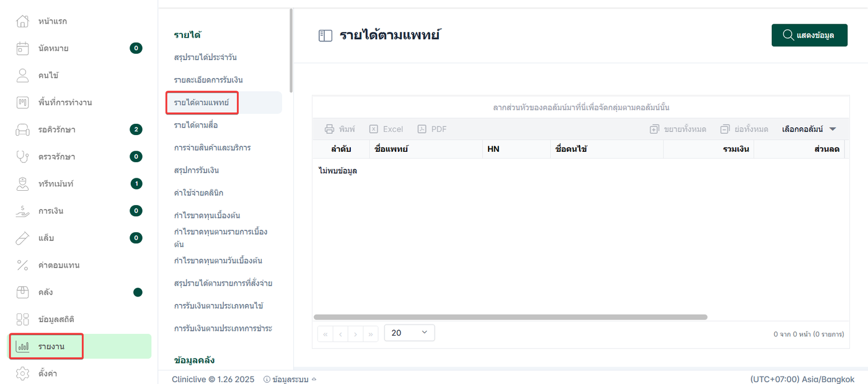Image resolution: width=868 pixels, height=384 pixels.
Task: Open กำไรขาดทุนเบื้องต้น report
Action: click(207, 216)
